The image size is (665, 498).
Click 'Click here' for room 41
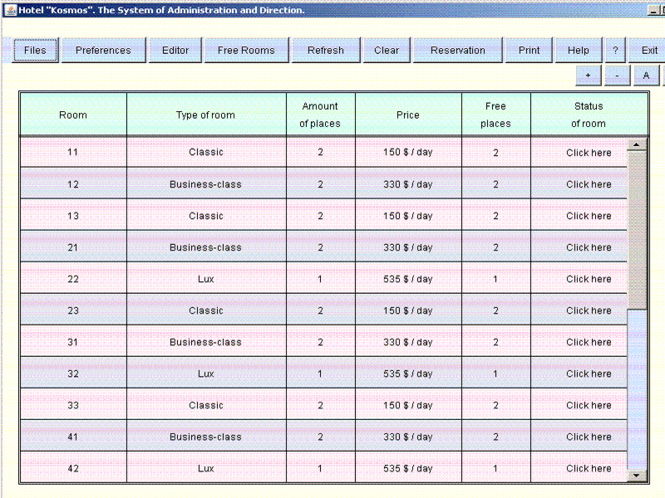point(589,437)
